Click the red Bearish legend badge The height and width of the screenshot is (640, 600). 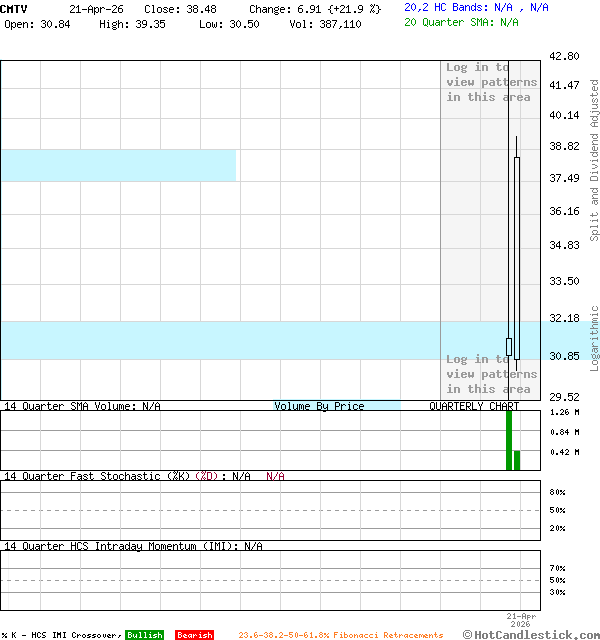(194, 635)
